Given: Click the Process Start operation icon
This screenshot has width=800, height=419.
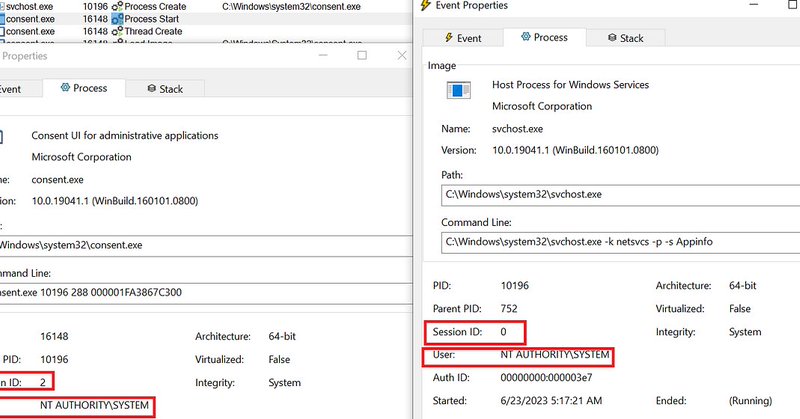Looking at the screenshot, I should (117, 19).
